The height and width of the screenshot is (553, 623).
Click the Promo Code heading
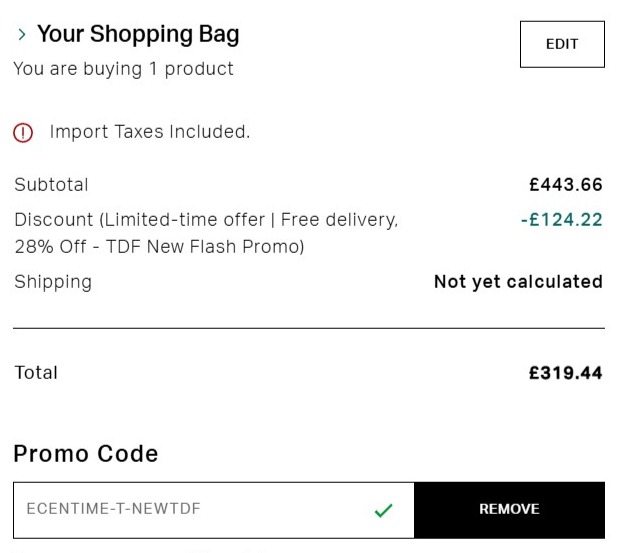coord(86,454)
